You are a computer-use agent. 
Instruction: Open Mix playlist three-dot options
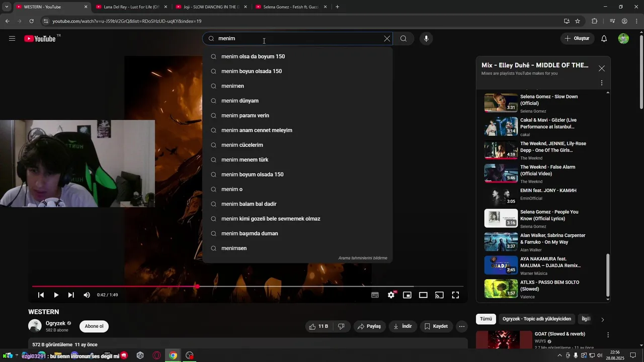[x=602, y=83]
